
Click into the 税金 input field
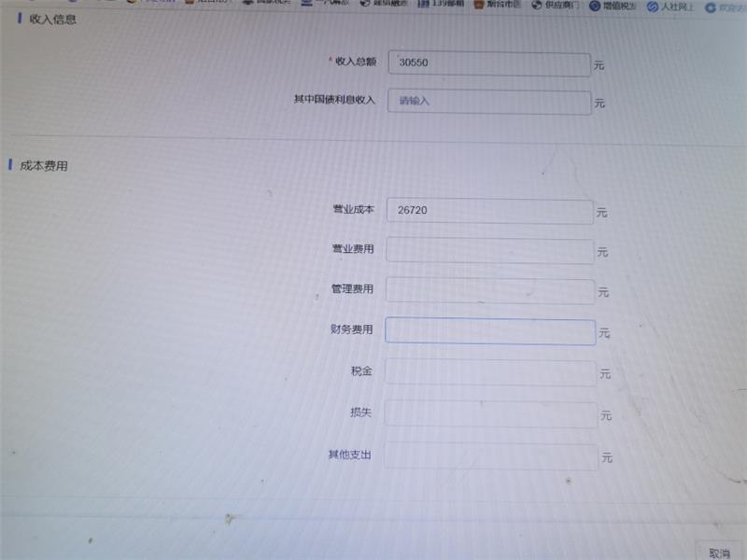point(490,373)
